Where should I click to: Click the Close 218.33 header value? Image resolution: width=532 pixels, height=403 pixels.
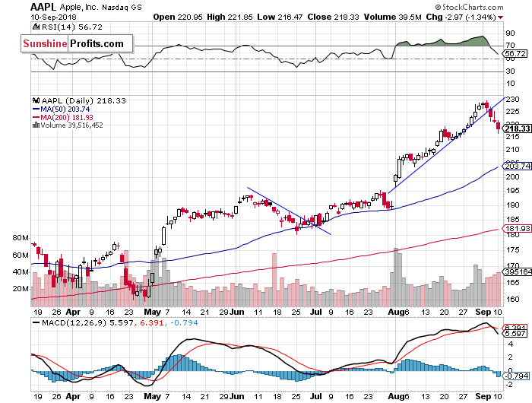pos(333,17)
